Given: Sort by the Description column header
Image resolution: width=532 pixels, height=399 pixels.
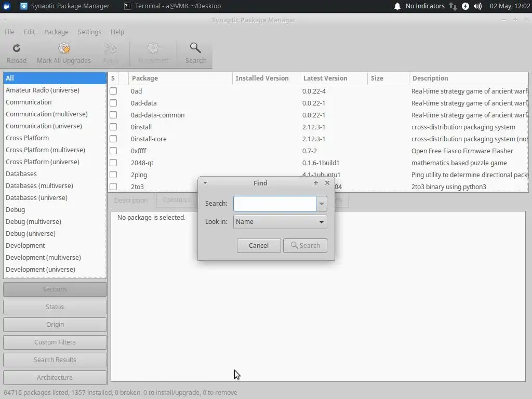Looking at the screenshot, I should point(469,78).
